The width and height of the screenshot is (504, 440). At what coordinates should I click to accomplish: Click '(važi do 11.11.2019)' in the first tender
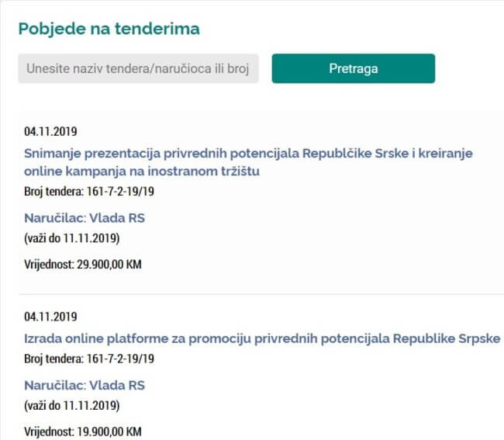[72, 237]
